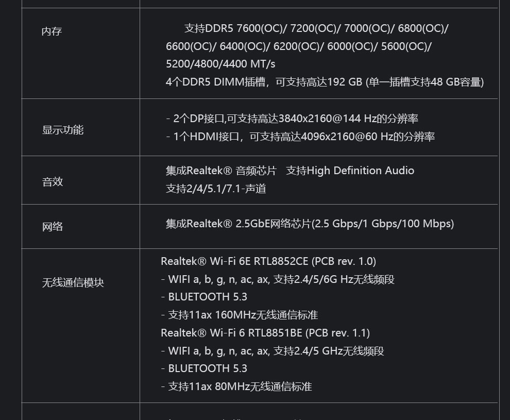Image resolution: width=510 pixels, height=420 pixels.
Task: Click the Wi-Fi 6 RTL8851BE heading line
Action: tap(265, 333)
